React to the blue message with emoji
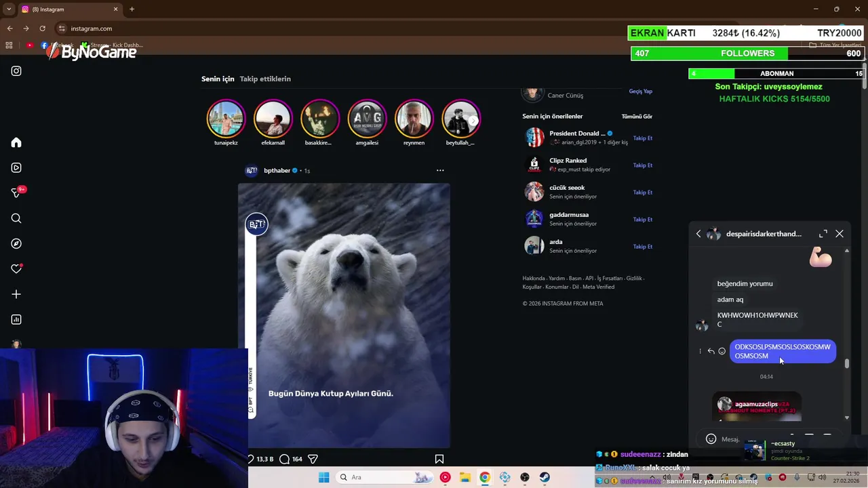 pyautogui.click(x=722, y=351)
